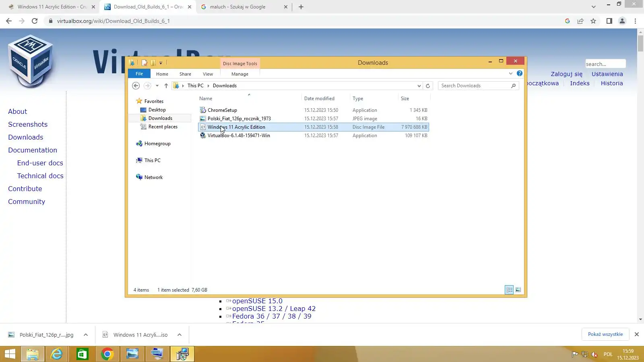The width and height of the screenshot is (644, 362).
Task: Refresh the Downloads folder view
Action: click(428, 86)
